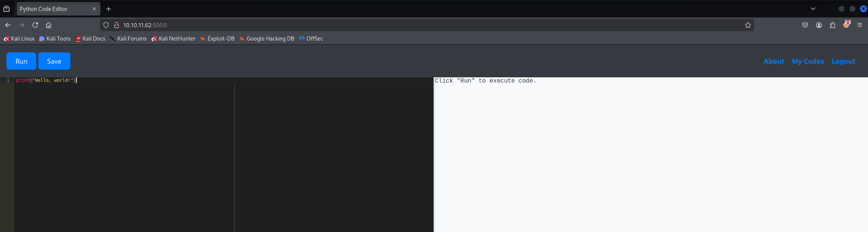Viewport: 868px width, 232px height.
Task: Close the Python Code Editor tab
Action: tap(94, 9)
